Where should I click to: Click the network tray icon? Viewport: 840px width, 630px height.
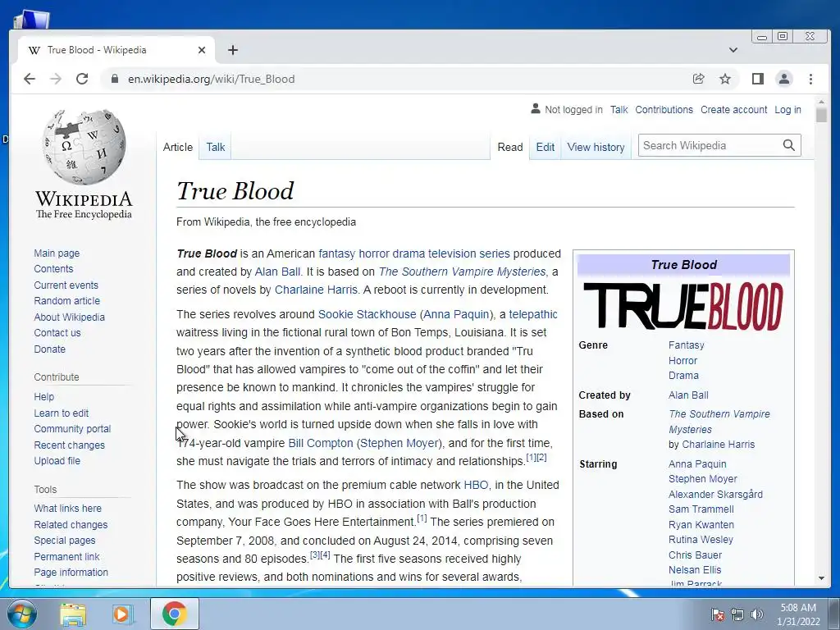tap(737, 614)
